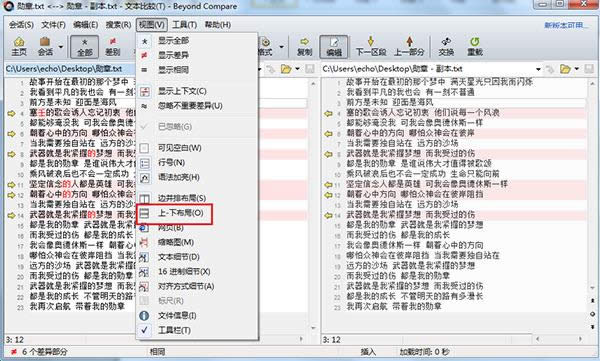Click the 新版本可用 link
Screen dimensions: 600x361
tap(566, 25)
